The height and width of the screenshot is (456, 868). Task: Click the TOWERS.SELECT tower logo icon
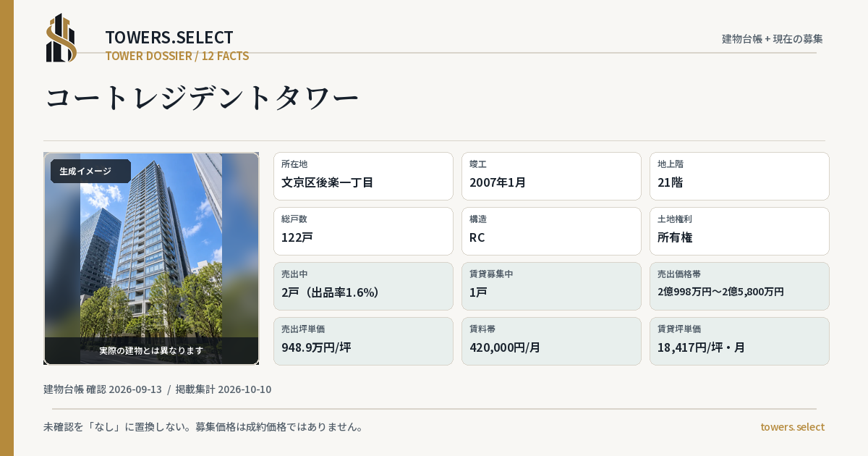61,38
